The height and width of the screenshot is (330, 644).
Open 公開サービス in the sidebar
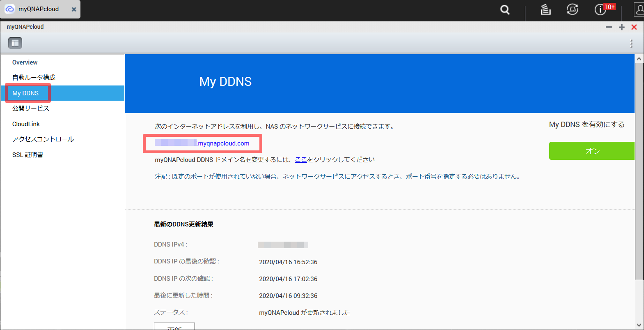[31, 108]
